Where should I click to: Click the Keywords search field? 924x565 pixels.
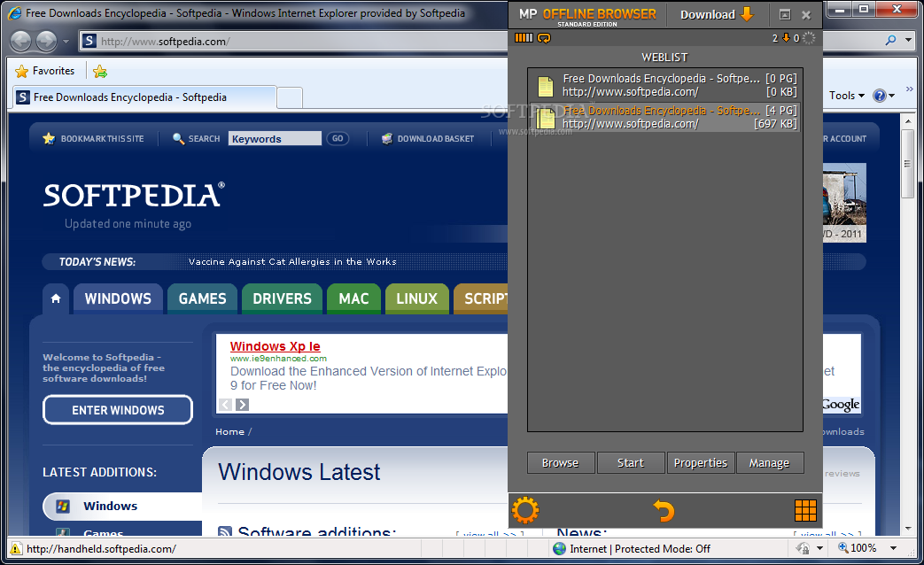[x=275, y=138]
